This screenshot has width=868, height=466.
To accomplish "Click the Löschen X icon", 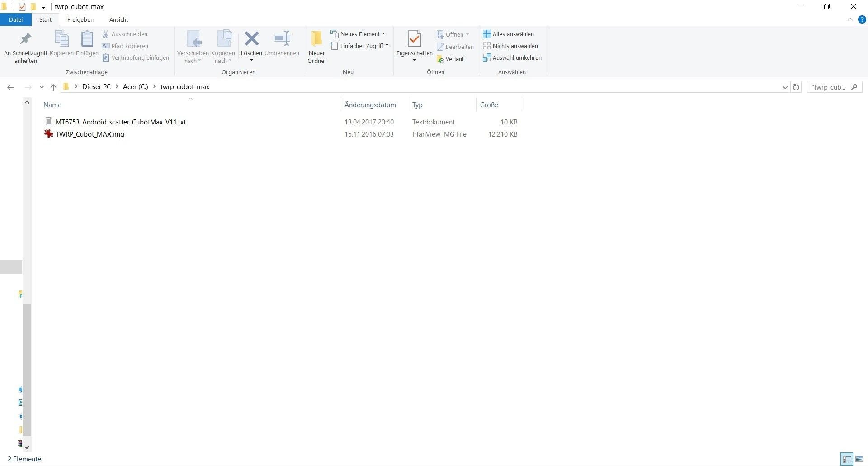I will pyautogui.click(x=251, y=39).
